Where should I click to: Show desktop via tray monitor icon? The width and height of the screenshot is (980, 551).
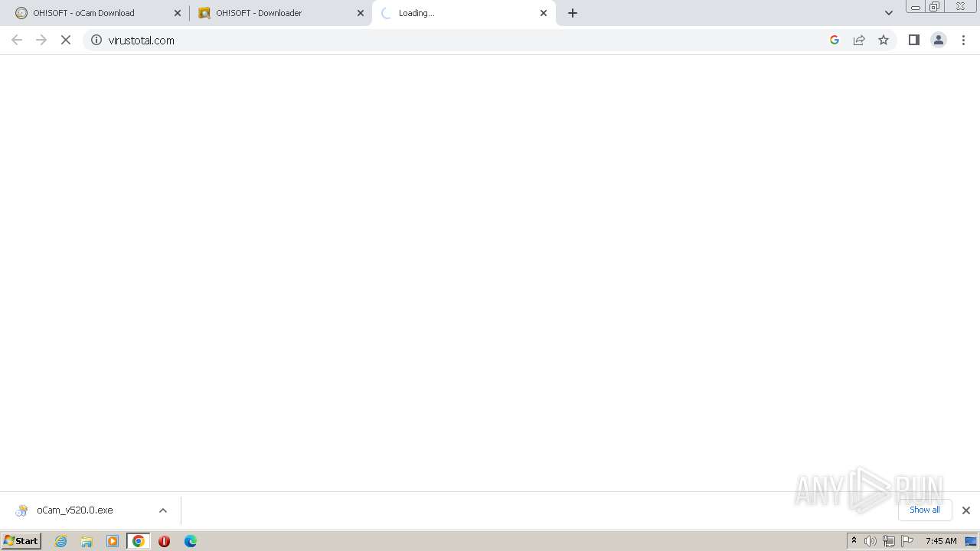[971, 541]
